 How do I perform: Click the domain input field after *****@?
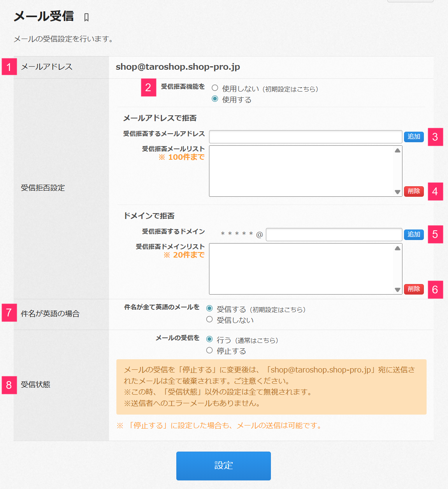(x=334, y=234)
